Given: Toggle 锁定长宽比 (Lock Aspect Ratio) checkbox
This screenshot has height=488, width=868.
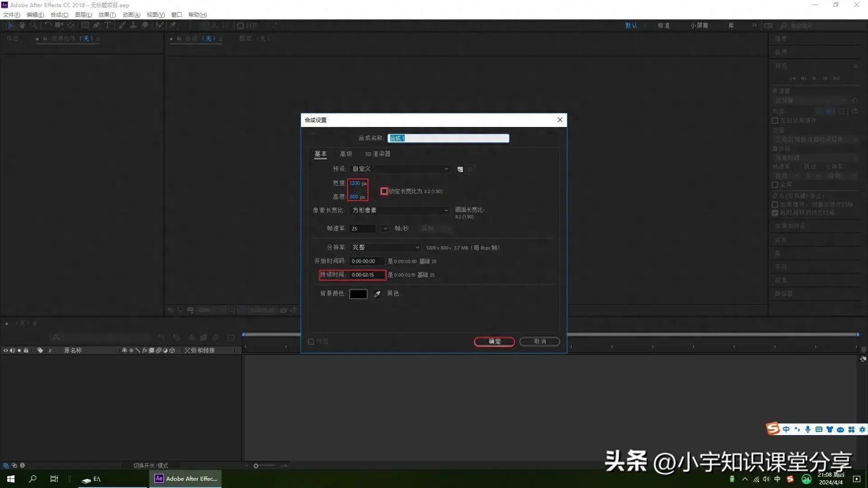Looking at the screenshot, I should [385, 191].
